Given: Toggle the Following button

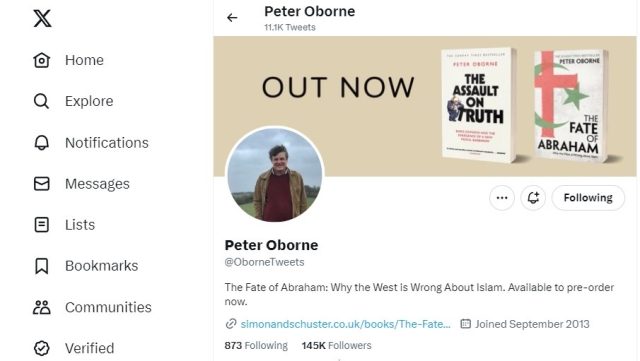Looking at the screenshot, I should coord(588,198).
